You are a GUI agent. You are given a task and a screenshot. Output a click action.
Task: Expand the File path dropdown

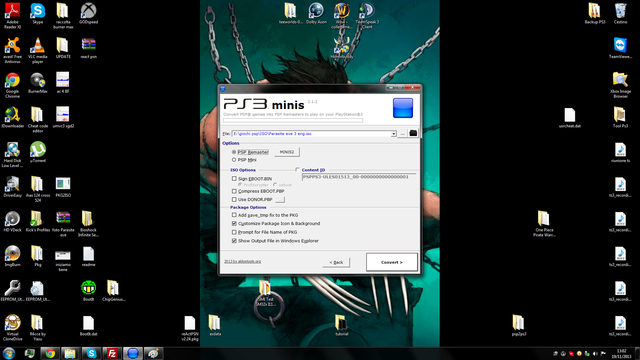pyautogui.click(x=393, y=134)
